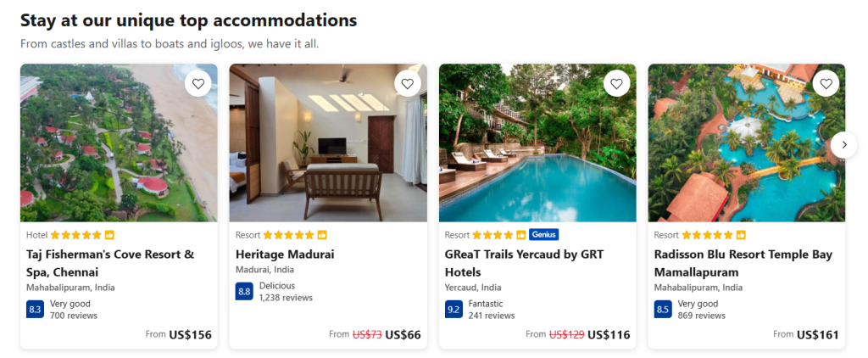This screenshot has height=358, width=868.
Task: Click the star rating on Taj Fisherman's Cove
Action: point(75,235)
